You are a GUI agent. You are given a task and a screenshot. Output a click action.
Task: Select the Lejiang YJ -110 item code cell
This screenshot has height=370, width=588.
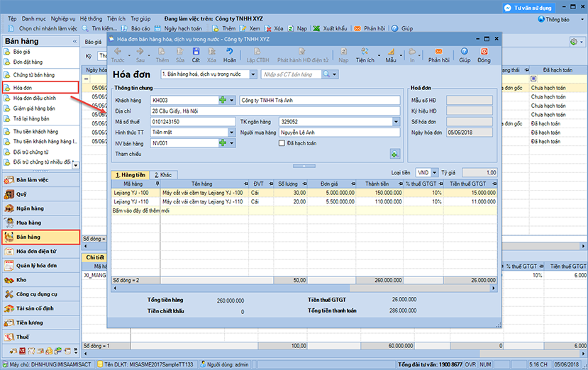point(135,202)
